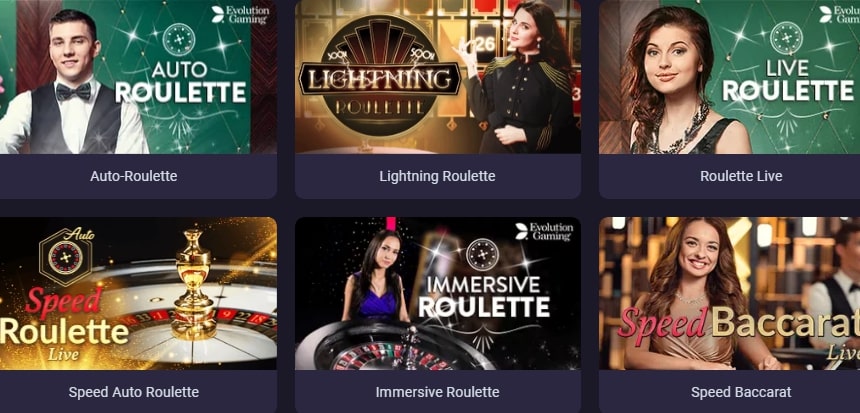Open the Speed Baccarat game thumbnail
This screenshot has height=413, width=860.
[x=729, y=293]
